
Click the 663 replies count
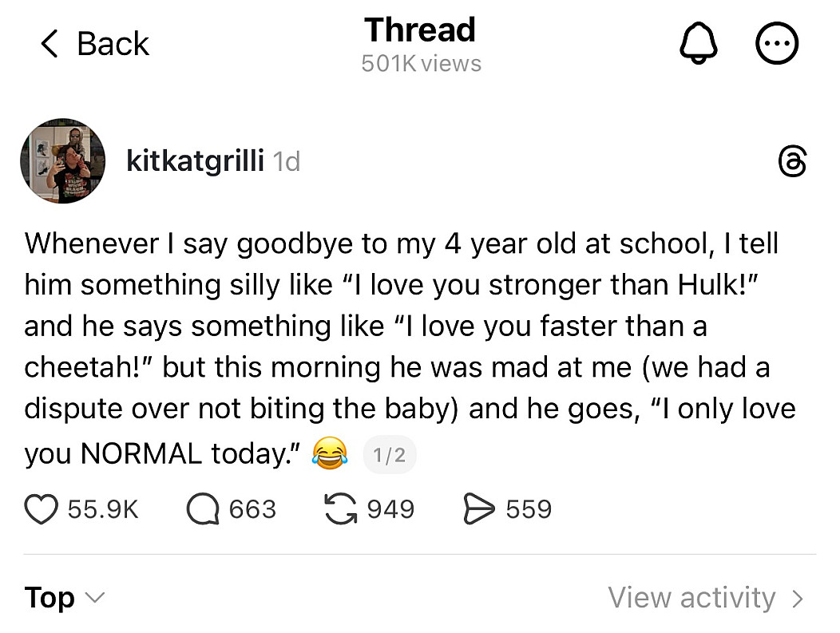252,509
